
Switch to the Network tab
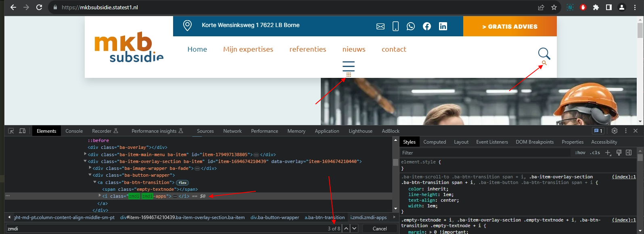[232, 131]
